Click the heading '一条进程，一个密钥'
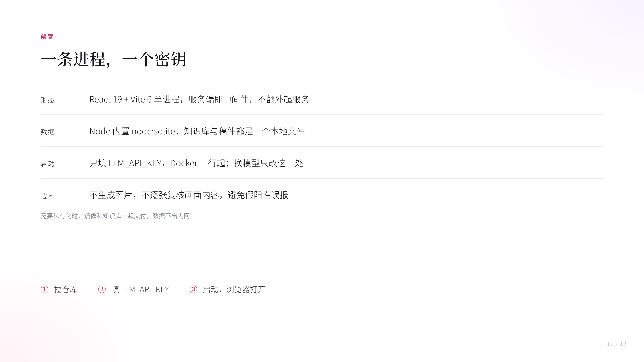 113,59
